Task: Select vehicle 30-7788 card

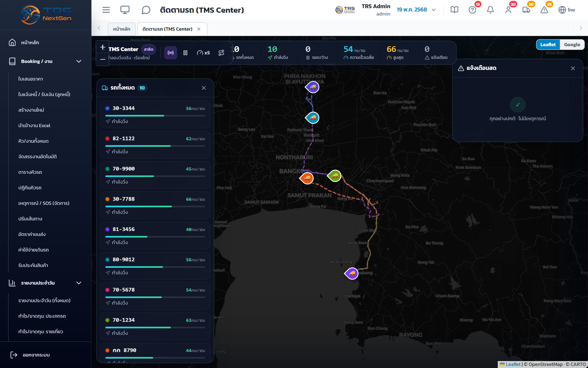Action: click(x=155, y=205)
